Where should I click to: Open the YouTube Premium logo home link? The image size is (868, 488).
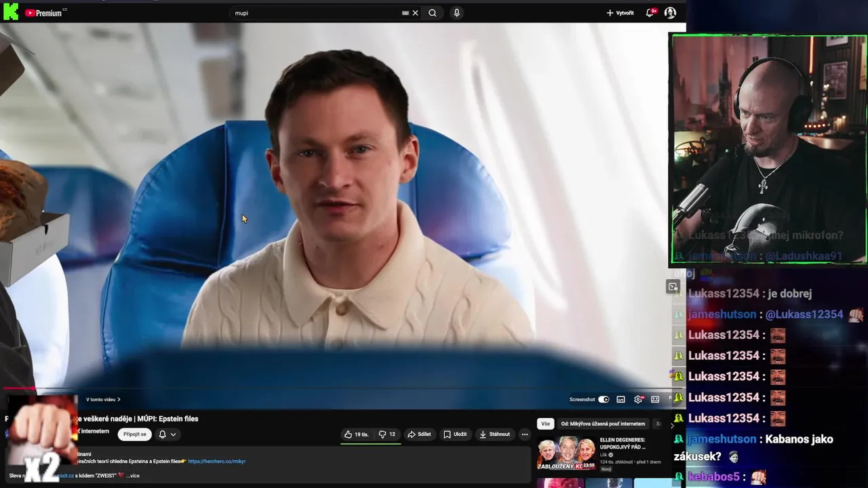45,13
